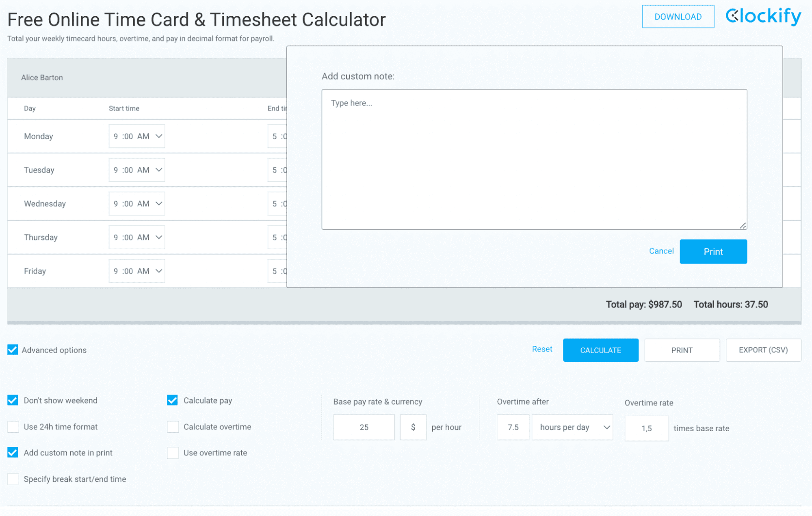This screenshot has height=516, width=812.
Task: Toggle the 'Don't show weekend' checkbox
Action: tap(13, 399)
